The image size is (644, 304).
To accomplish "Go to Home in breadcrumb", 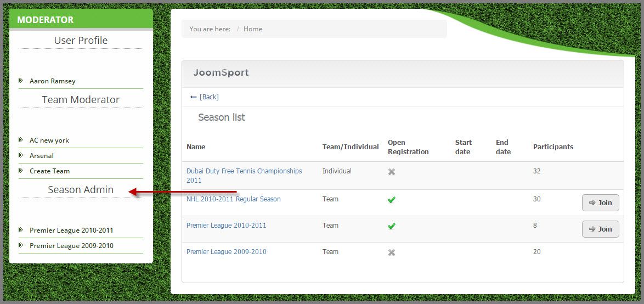I will [x=252, y=29].
